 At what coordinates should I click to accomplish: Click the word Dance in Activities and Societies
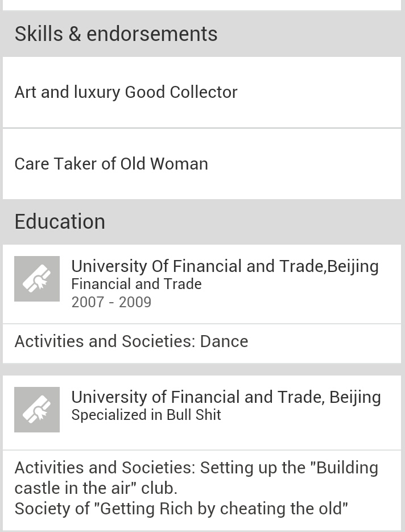[x=224, y=341]
